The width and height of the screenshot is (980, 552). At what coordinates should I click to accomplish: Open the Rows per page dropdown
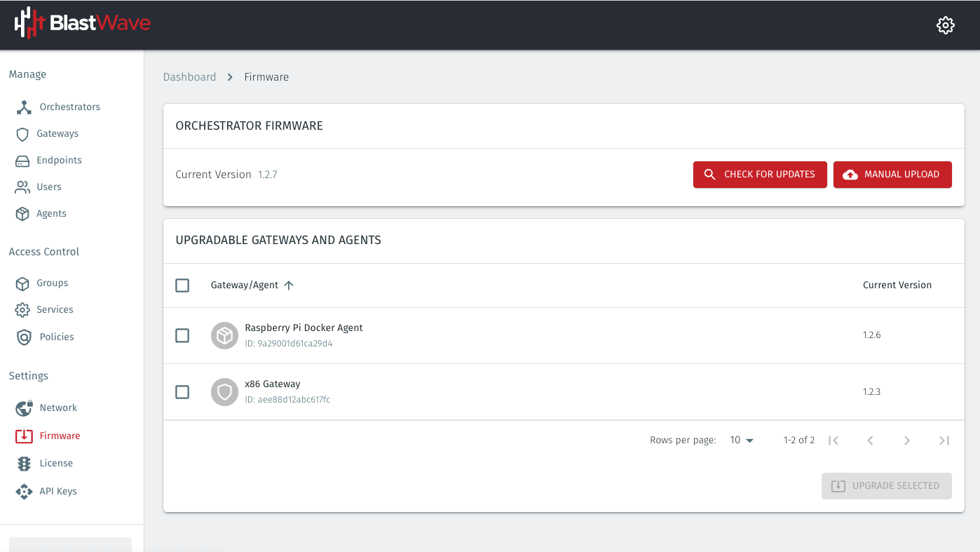pyautogui.click(x=742, y=440)
